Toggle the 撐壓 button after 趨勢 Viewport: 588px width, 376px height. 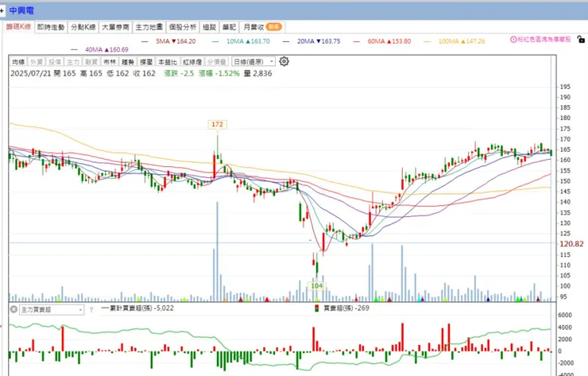(x=146, y=61)
